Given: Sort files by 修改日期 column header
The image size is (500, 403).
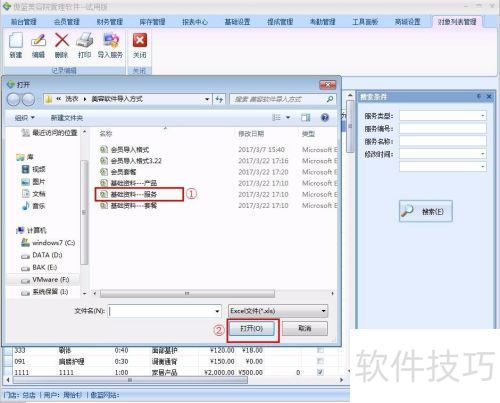Looking at the screenshot, I should pyautogui.click(x=251, y=134).
